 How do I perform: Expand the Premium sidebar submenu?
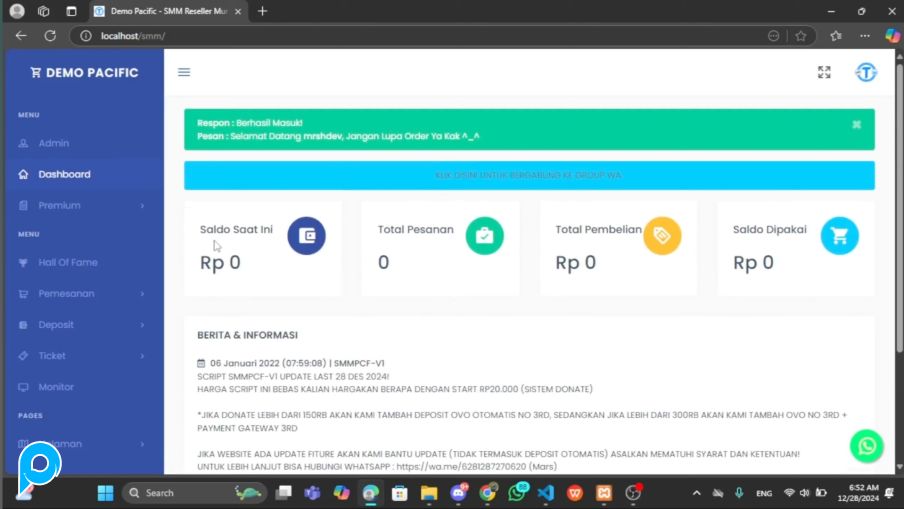click(82, 205)
